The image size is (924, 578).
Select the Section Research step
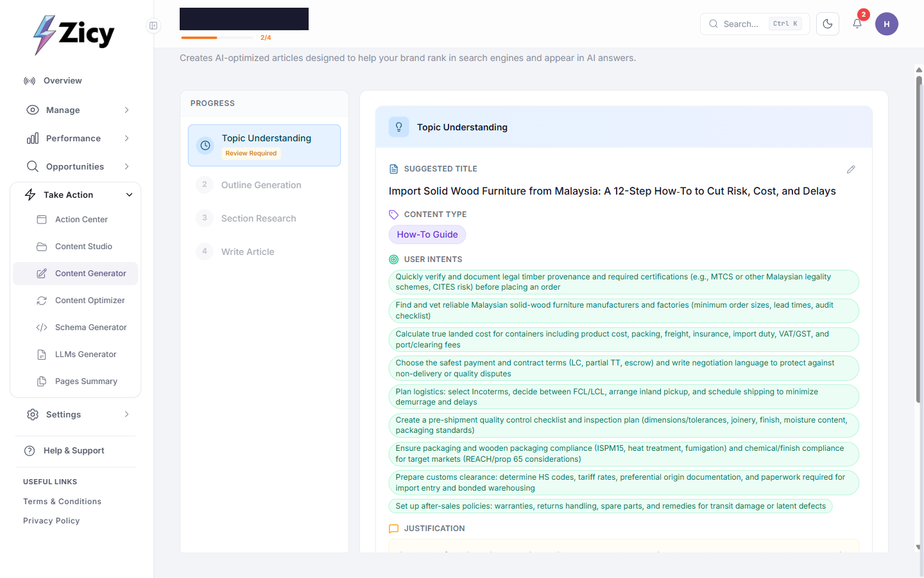click(x=264, y=218)
